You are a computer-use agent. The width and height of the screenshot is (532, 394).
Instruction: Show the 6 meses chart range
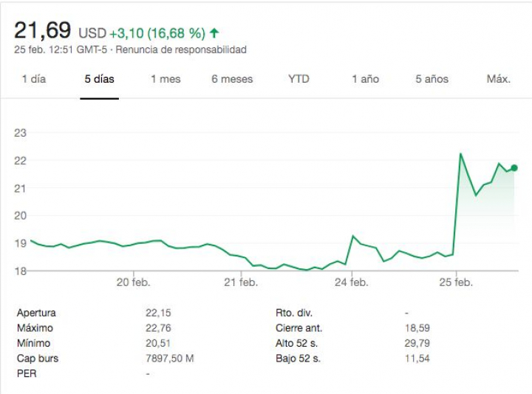coord(232,79)
